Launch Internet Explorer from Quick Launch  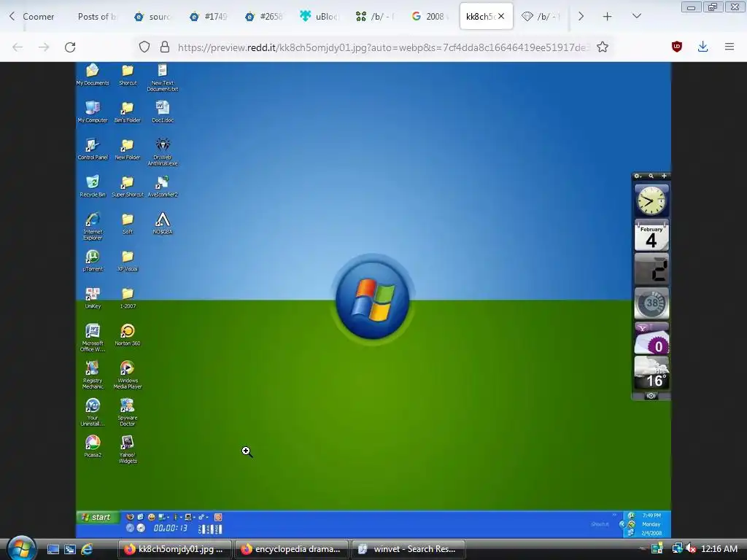87,549
